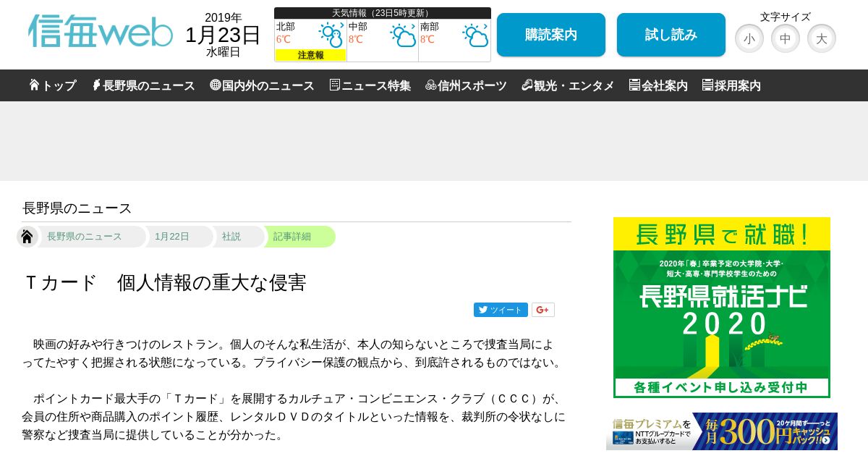Click the southern region weather icon
Image resolution: width=868 pixels, height=456 pixels.
click(475, 35)
